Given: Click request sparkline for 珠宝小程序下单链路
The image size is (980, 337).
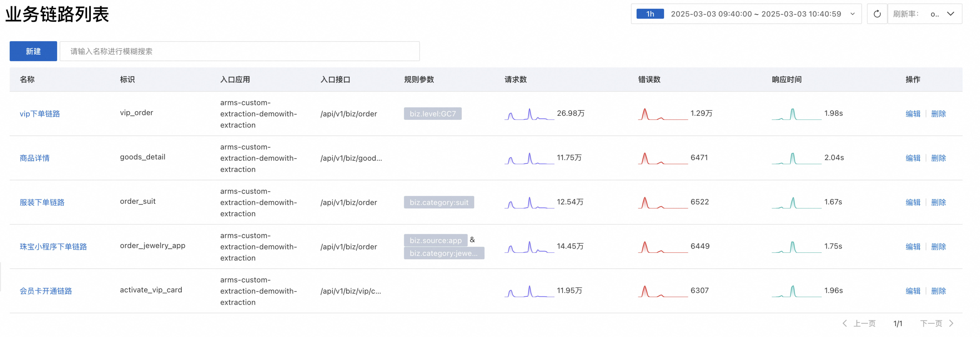Looking at the screenshot, I should [529, 247].
